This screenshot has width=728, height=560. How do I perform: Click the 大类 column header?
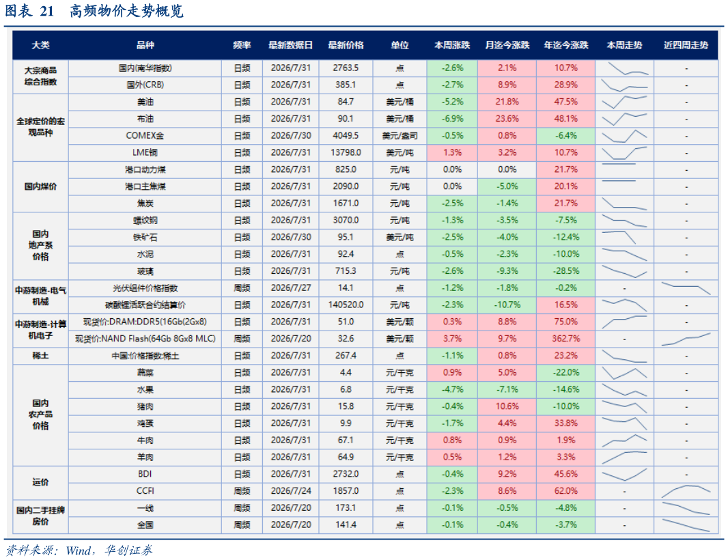point(40,45)
